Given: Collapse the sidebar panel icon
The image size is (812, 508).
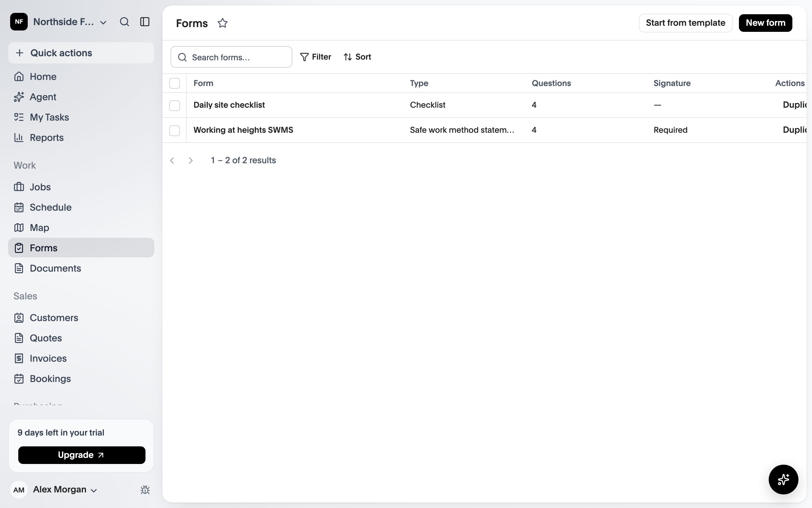Looking at the screenshot, I should pyautogui.click(x=145, y=22).
